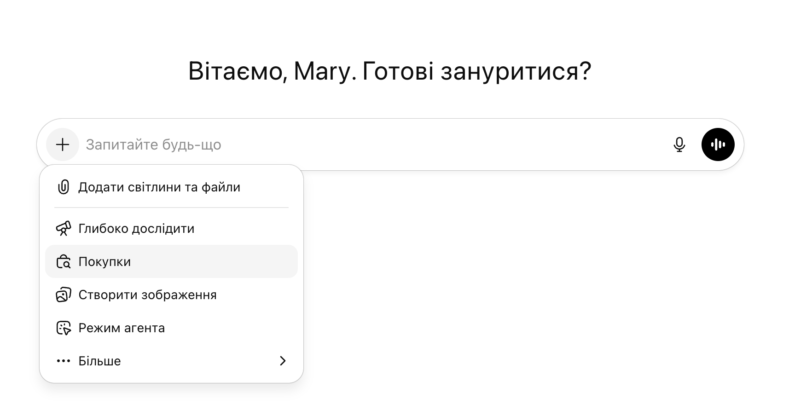Image resolution: width=789 pixels, height=416 pixels.
Task: Click the agent mode icon
Action: [64, 328]
